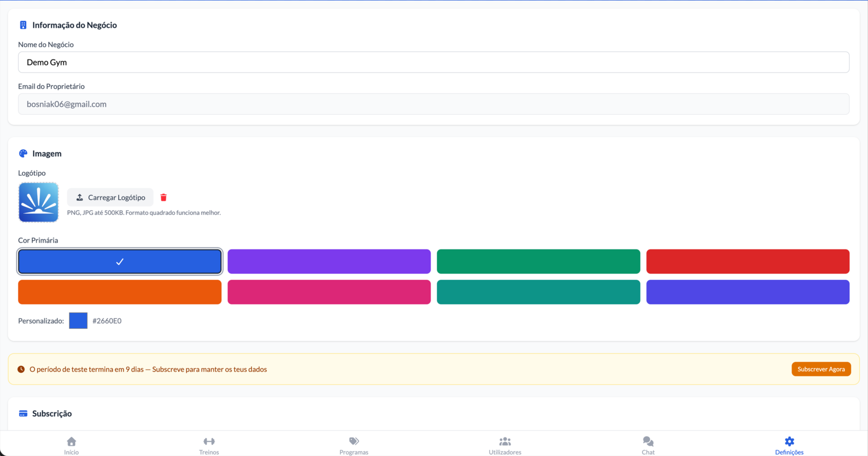Click the Nome do Negócio input field

point(433,62)
